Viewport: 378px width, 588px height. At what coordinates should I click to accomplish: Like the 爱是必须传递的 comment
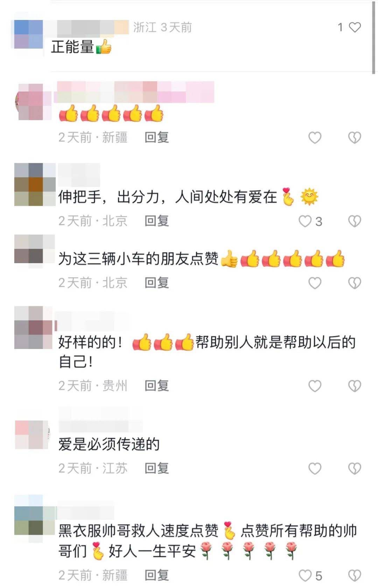[x=315, y=469]
